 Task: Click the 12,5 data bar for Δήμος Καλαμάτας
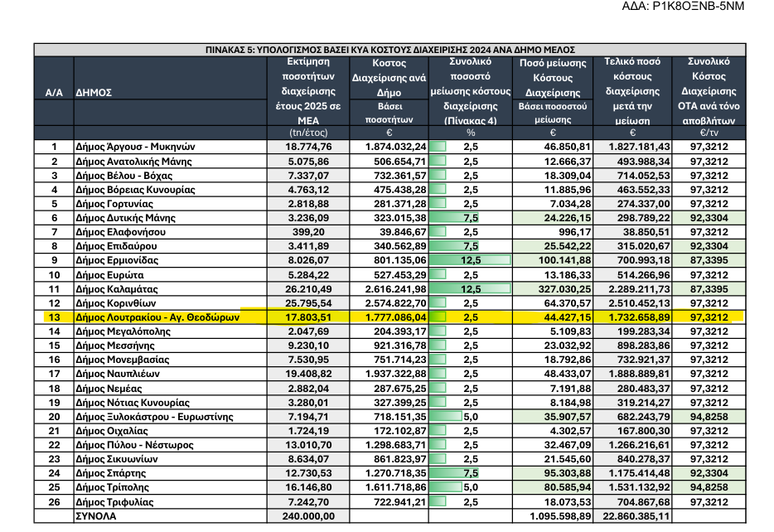tap(471, 288)
